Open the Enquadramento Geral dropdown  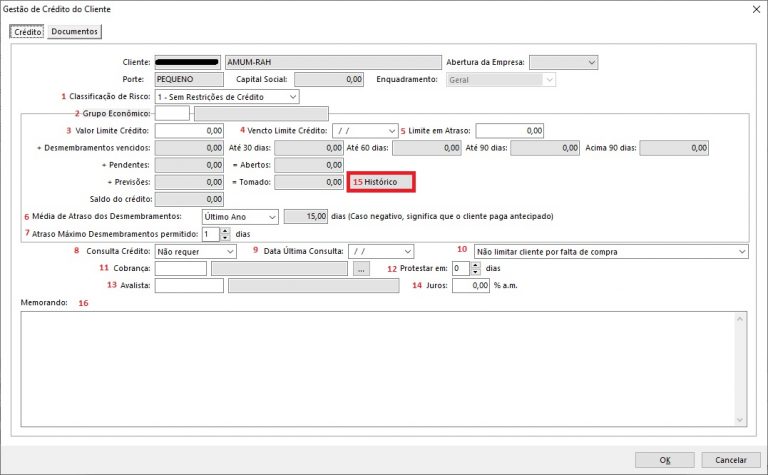[549, 79]
